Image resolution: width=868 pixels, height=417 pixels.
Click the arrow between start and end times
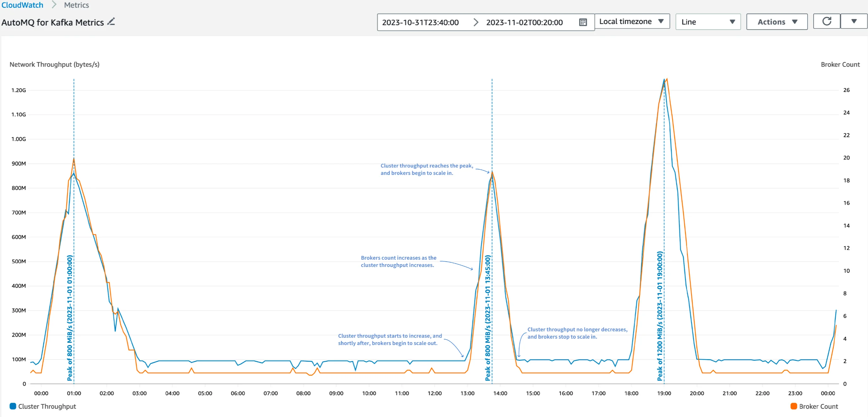475,22
